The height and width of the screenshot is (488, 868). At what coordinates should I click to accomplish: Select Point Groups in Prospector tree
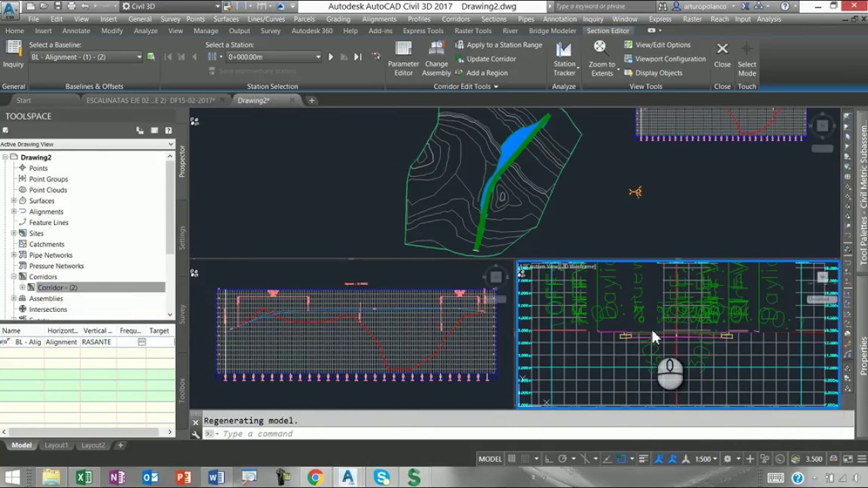click(48, 179)
